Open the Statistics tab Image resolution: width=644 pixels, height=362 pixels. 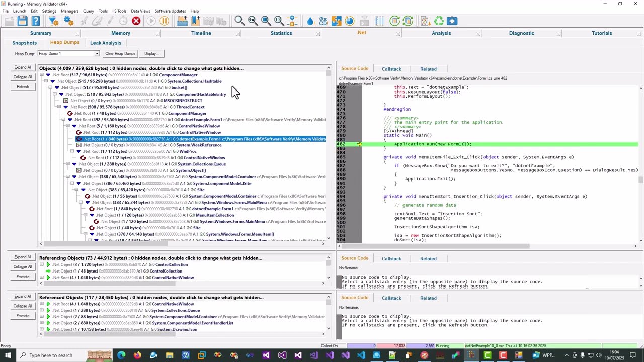coord(281,33)
